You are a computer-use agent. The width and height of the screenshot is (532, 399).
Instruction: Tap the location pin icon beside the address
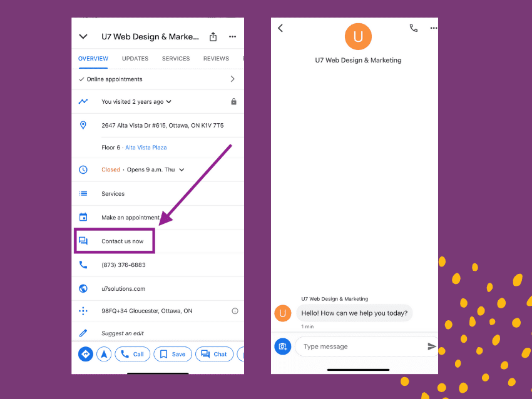pos(83,125)
